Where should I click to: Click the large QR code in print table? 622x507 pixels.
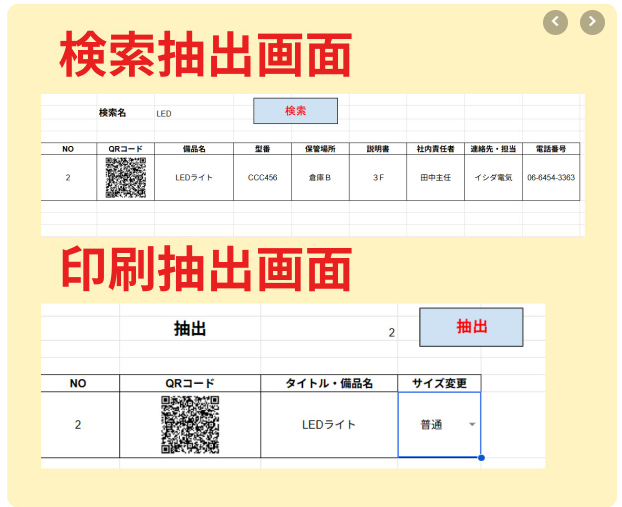(x=190, y=424)
